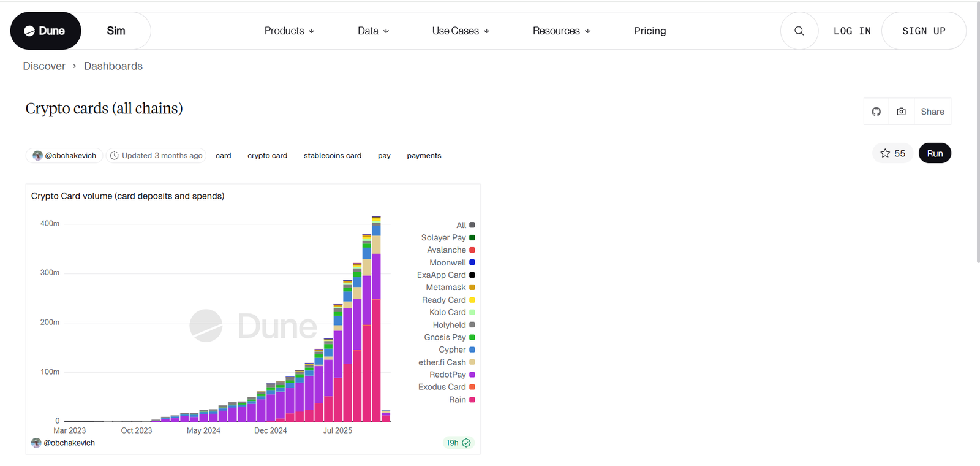Switch to the Sim tab

(116, 31)
